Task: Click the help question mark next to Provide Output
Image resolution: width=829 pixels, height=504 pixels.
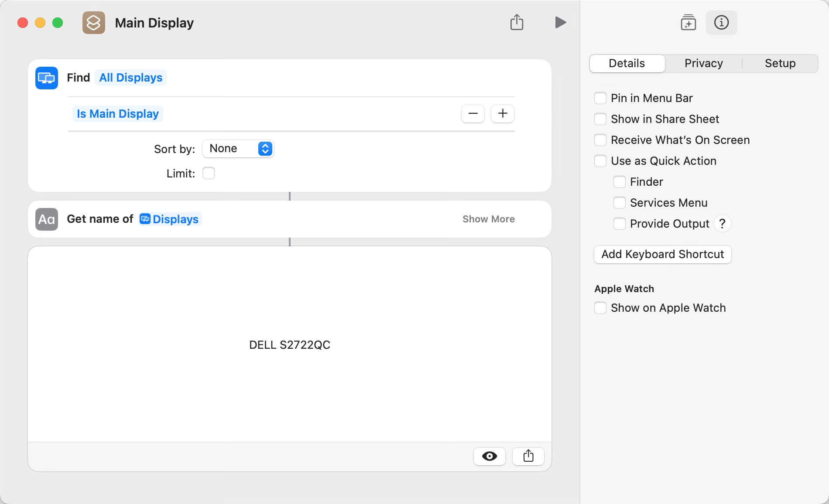Action: coord(722,224)
